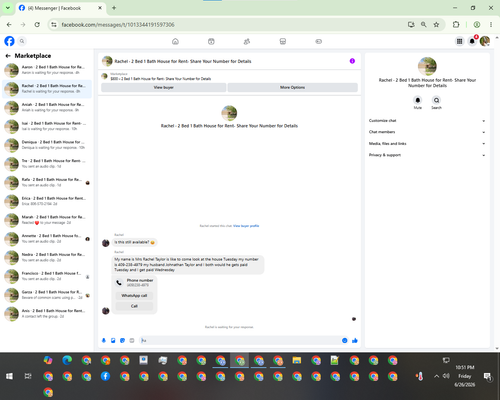
Task: Open Chrome three-dot menu
Action: click(491, 24)
